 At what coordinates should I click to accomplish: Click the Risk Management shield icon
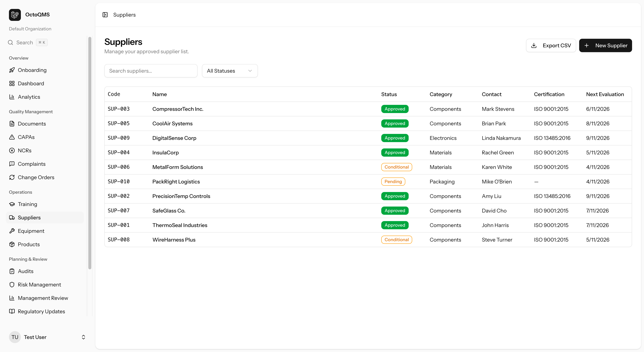(x=12, y=285)
